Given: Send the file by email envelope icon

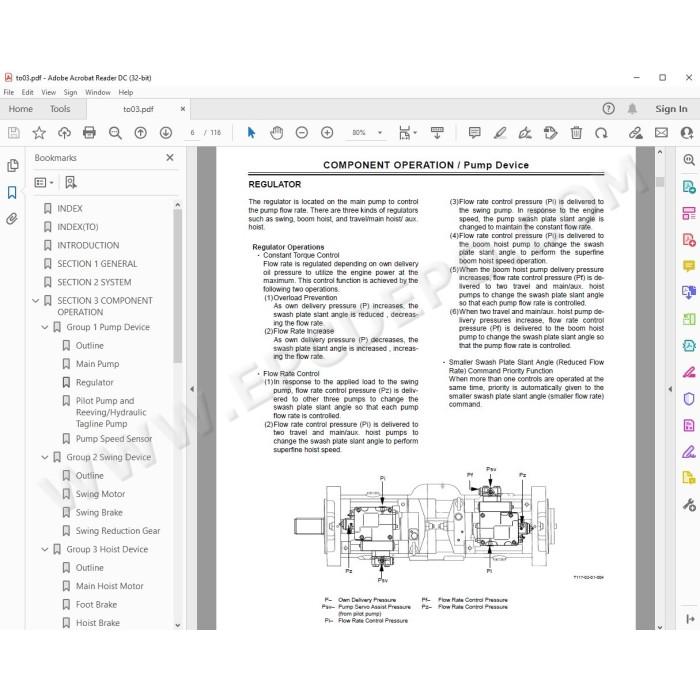Looking at the screenshot, I should point(662,133).
